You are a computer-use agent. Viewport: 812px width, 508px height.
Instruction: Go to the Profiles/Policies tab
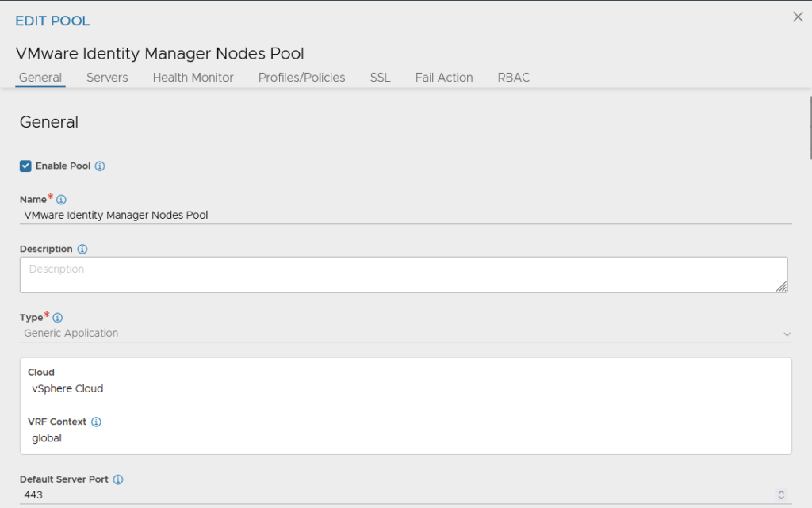pyautogui.click(x=301, y=78)
